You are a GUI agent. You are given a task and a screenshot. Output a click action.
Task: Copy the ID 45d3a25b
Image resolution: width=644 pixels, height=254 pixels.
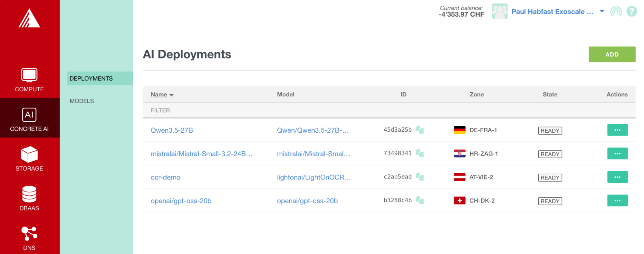pyautogui.click(x=420, y=130)
